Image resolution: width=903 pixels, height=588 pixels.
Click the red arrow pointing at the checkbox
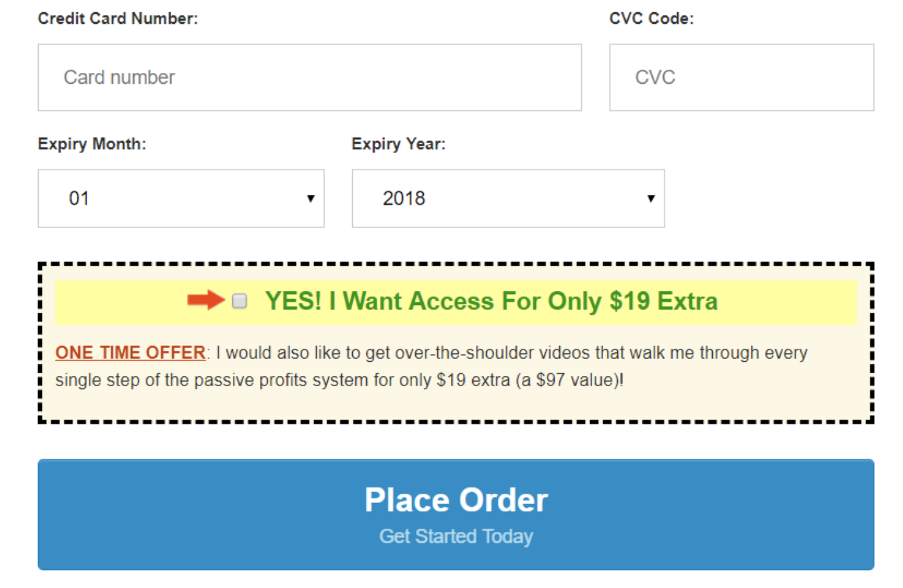click(x=205, y=300)
